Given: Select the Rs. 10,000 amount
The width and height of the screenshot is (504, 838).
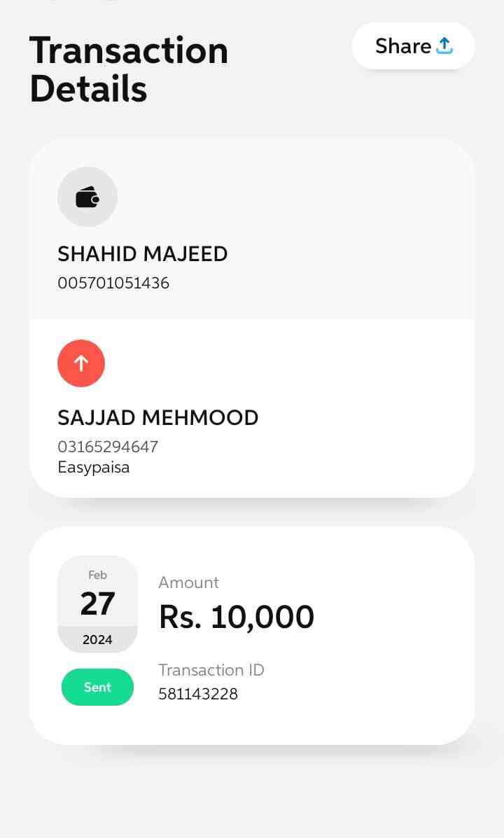Looking at the screenshot, I should point(237,617).
